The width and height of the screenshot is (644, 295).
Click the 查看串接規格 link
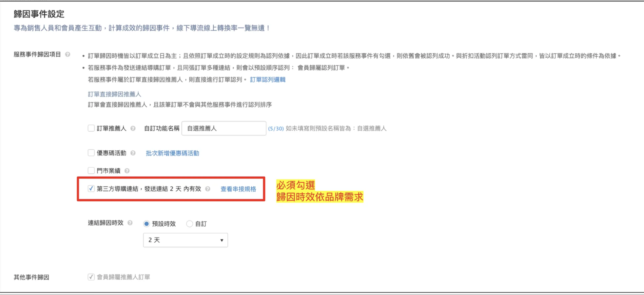click(238, 189)
